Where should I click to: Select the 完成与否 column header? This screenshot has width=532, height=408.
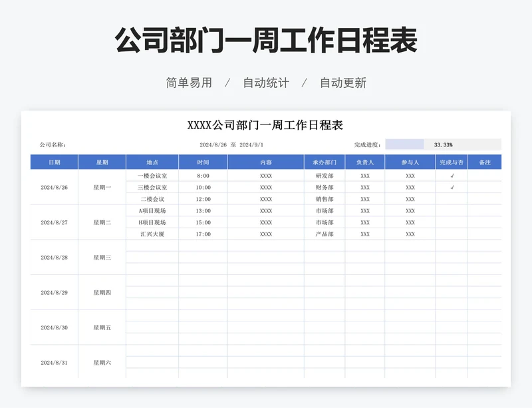(x=452, y=162)
